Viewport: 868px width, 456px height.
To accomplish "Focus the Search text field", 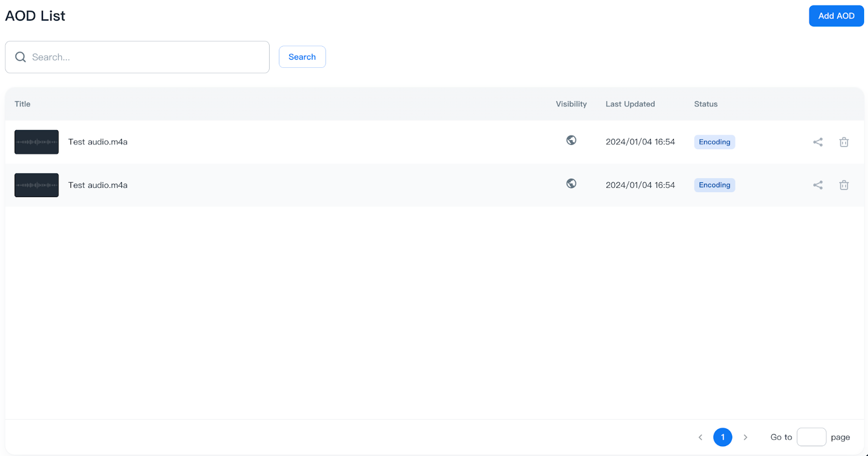I will tap(146, 57).
